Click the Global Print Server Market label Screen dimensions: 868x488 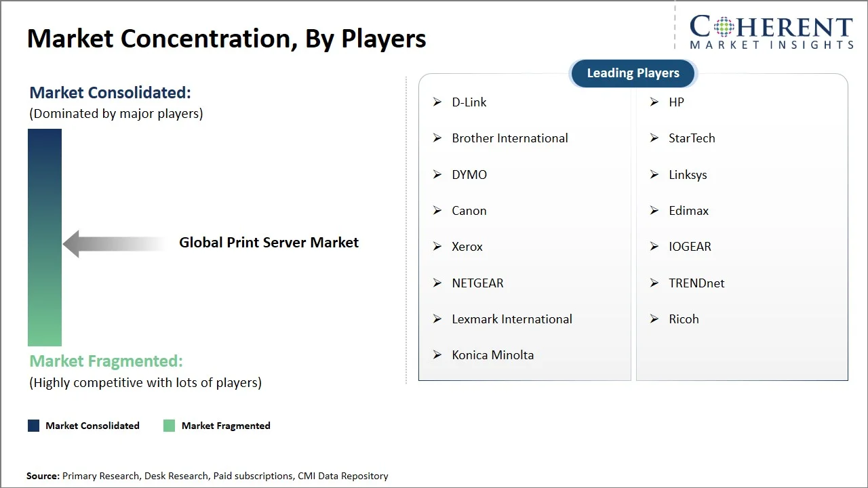(269, 243)
